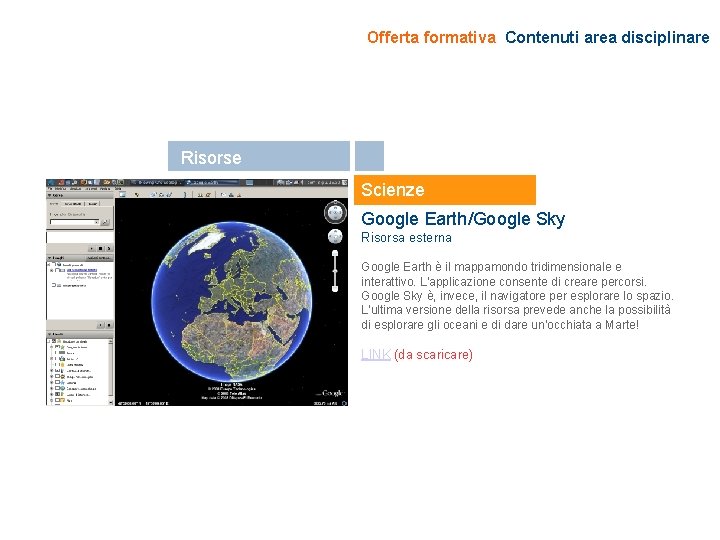Open the LINK hyperlink to download
This screenshot has width=720, height=540.
[376, 354]
